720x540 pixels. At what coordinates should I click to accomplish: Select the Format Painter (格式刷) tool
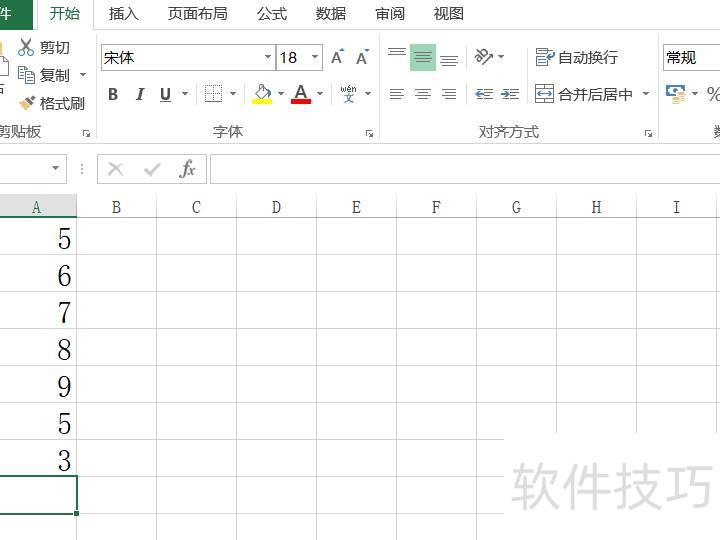[x=51, y=103]
